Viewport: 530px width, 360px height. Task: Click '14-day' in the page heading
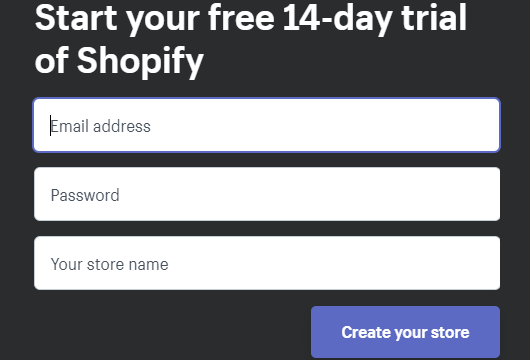coord(338,18)
